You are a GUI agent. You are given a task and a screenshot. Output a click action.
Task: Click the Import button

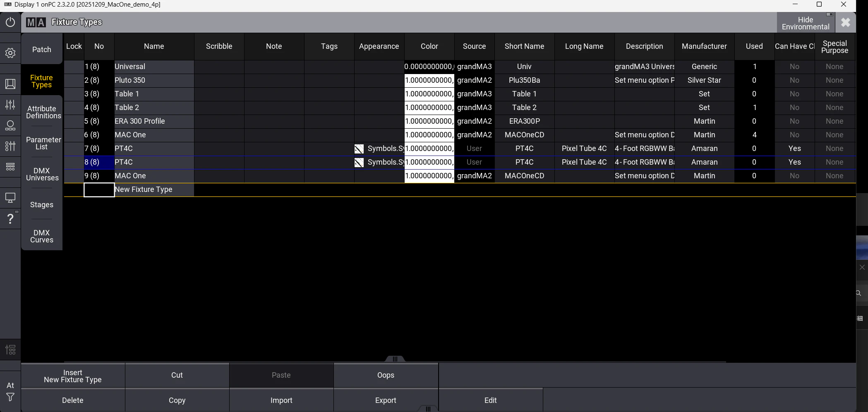(x=281, y=400)
